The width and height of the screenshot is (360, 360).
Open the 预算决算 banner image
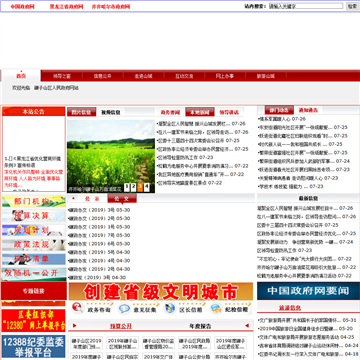34,216
